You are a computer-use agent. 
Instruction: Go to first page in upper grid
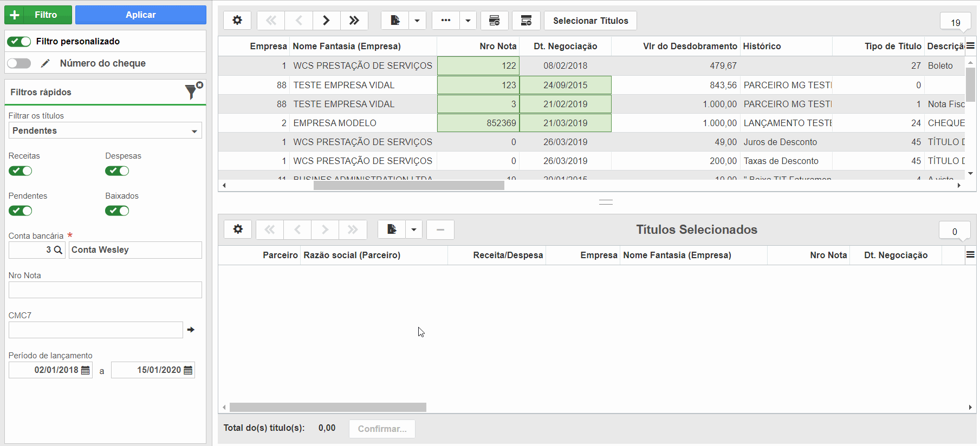pyautogui.click(x=271, y=21)
